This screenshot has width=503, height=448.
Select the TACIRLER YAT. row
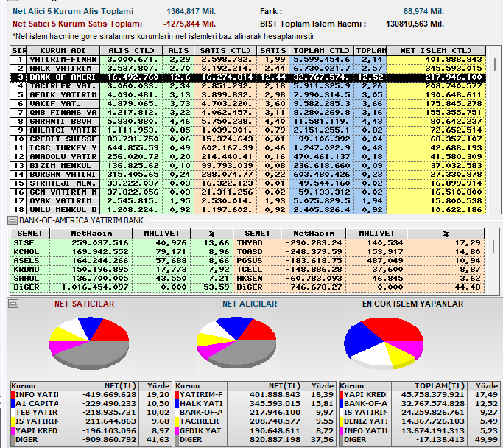pyautogui.click(x=247, y=86)
